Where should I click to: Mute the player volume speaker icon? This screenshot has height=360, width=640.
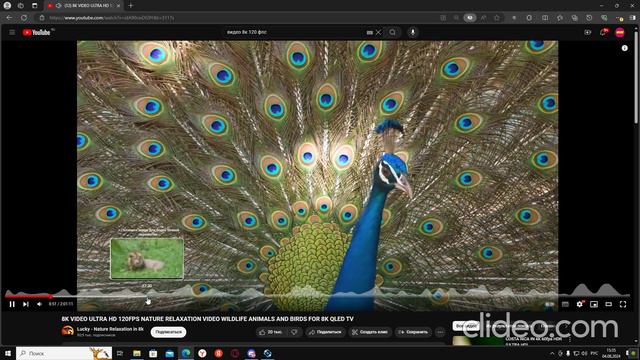pos(39,304)
